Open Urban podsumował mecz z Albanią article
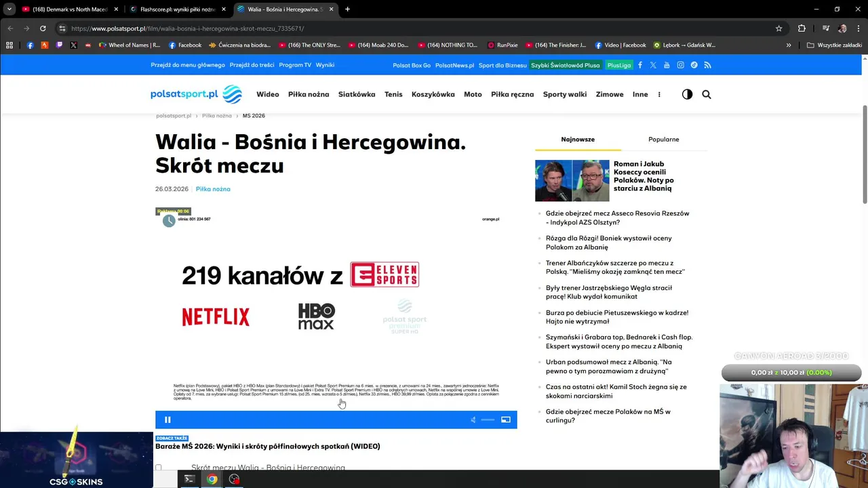This screenshot has width=868, height=488. pyautogui.click(x=609, y=367)
